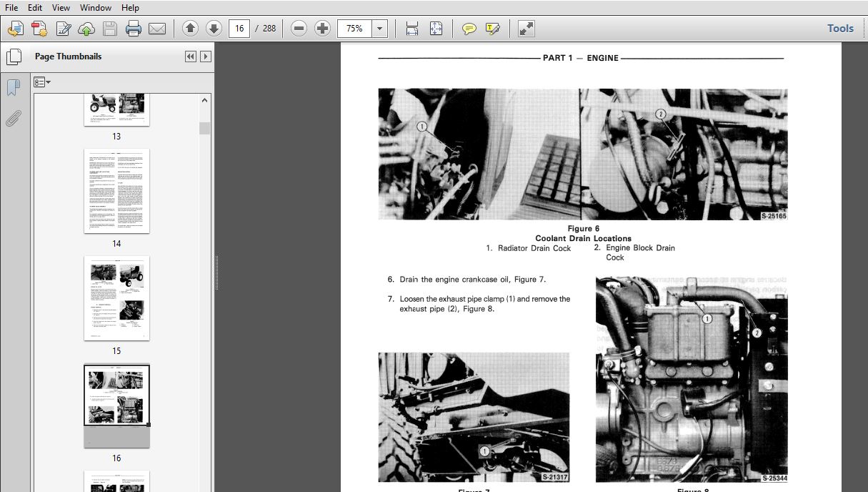The height and width of the screenshot is (492, 868).
Task: Click the Attachments paperclip sidebar icon
Action: (13, 118)
